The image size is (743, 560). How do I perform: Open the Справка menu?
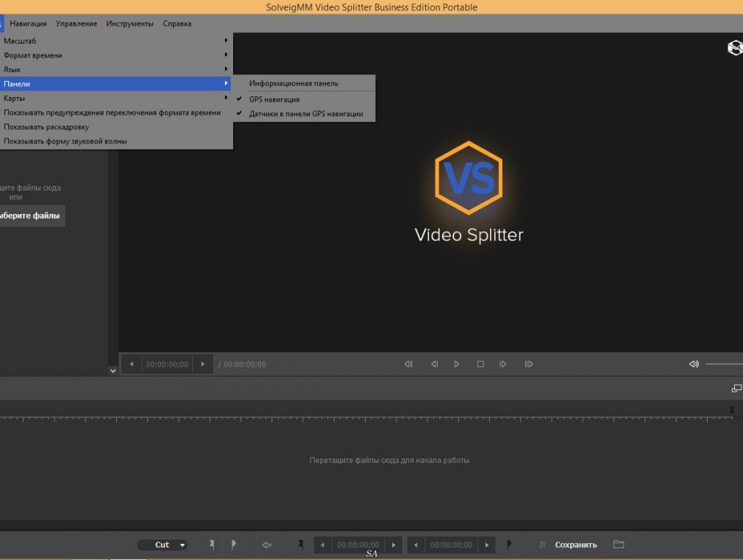(x=177, y=24)
